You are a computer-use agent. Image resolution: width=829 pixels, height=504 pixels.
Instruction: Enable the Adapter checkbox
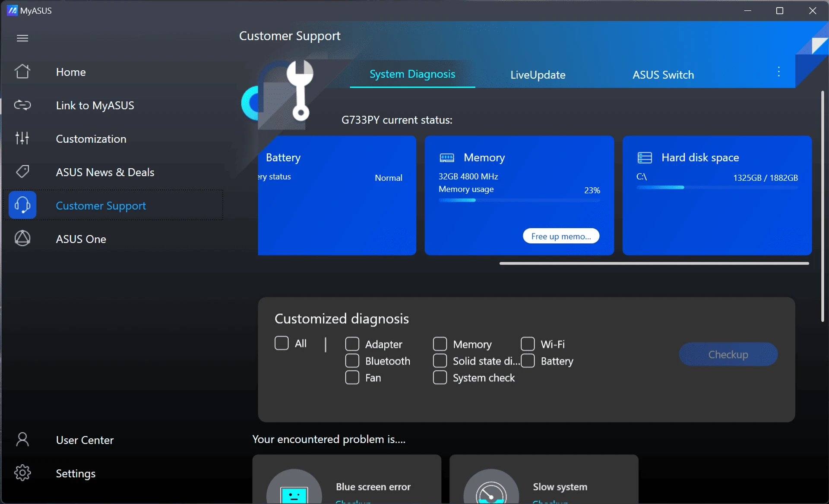coord(352,344)
